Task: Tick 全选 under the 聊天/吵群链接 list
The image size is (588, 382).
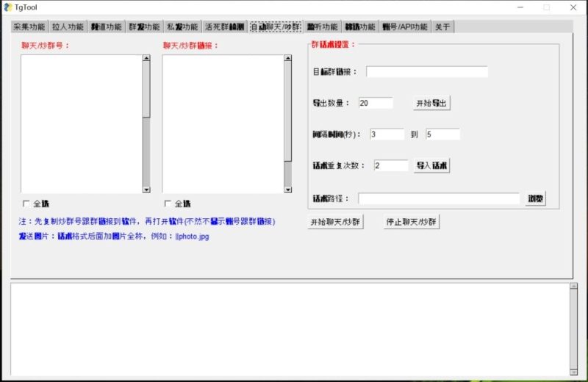Action: 177,204
